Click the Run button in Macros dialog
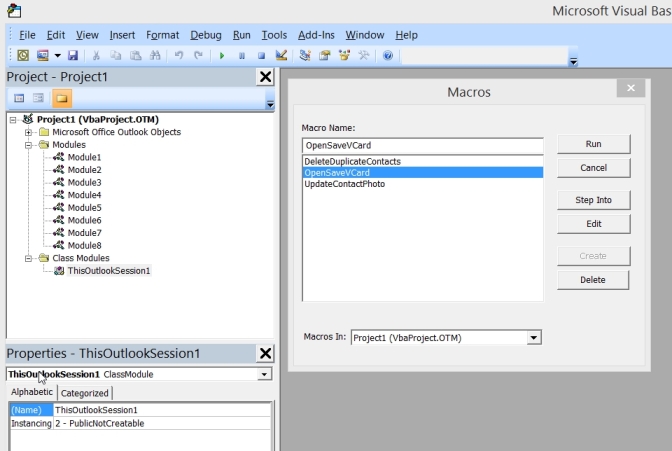Image resolution: width=672 pixels, height=451 pixels. [x=594, y=144]
